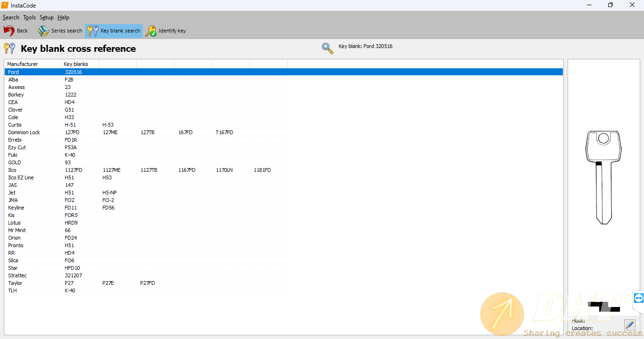Click Taylor P27FD key blank
Screen dimensions: 644x339
tap(147, 283)
